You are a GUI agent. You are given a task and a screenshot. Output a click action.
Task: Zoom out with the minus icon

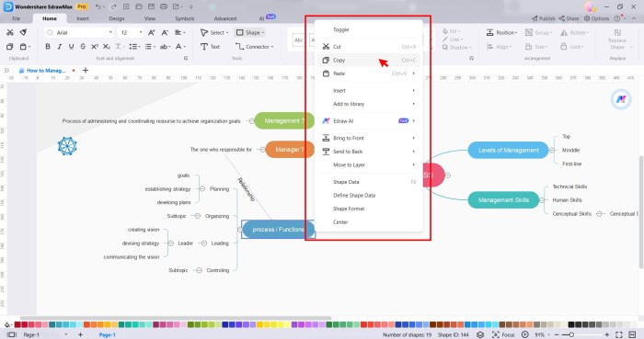coord(557,334)
